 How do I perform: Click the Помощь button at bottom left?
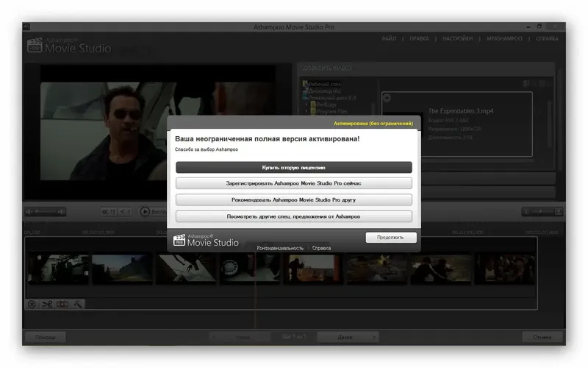46,337
